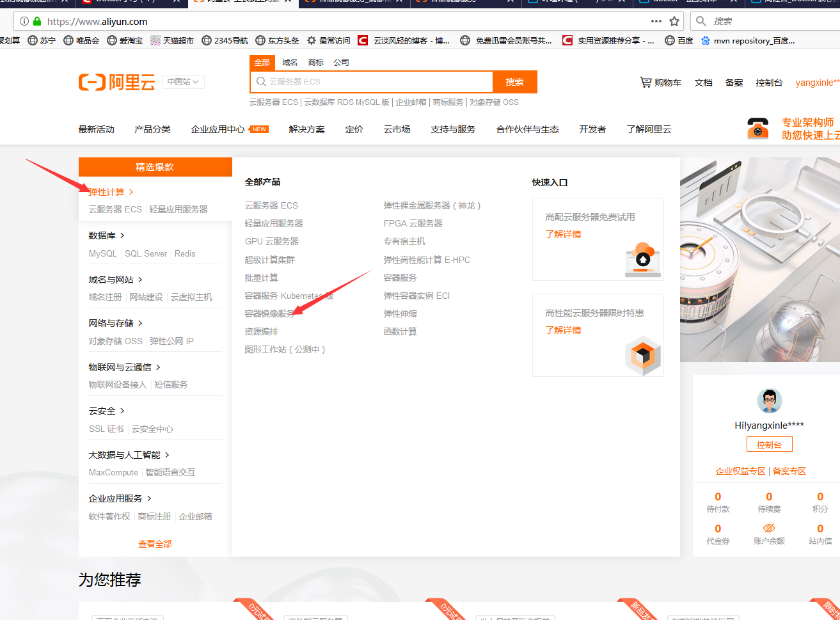Open the 开发者 nav menu
840x620 pixels.
[592, 129]
